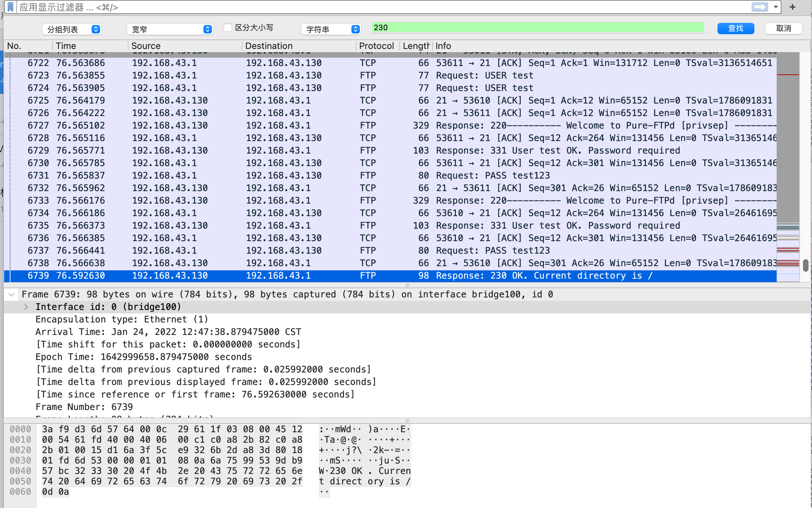Open the filter history dropdown arrow
812x508 pixels.
776,7
